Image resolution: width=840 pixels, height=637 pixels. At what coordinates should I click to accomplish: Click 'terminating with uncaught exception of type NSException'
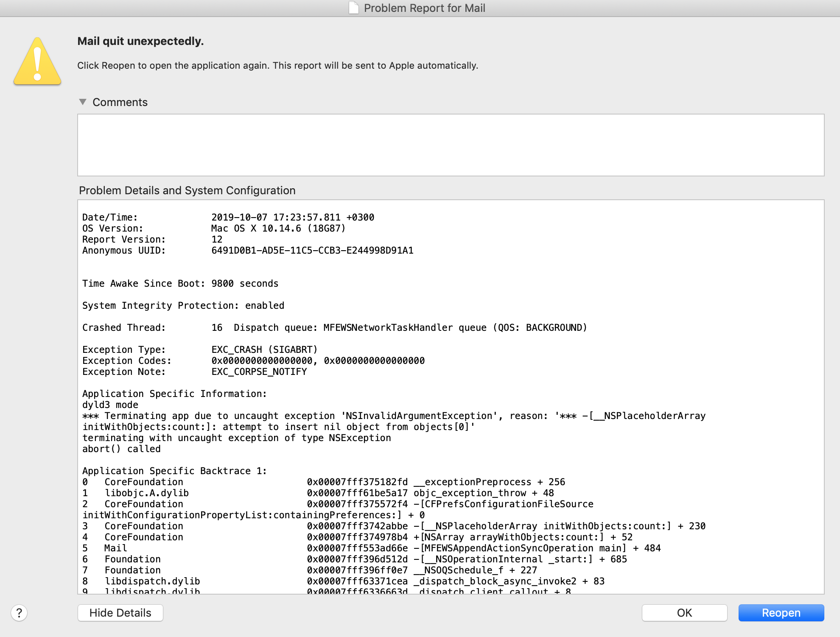point(237,438)
